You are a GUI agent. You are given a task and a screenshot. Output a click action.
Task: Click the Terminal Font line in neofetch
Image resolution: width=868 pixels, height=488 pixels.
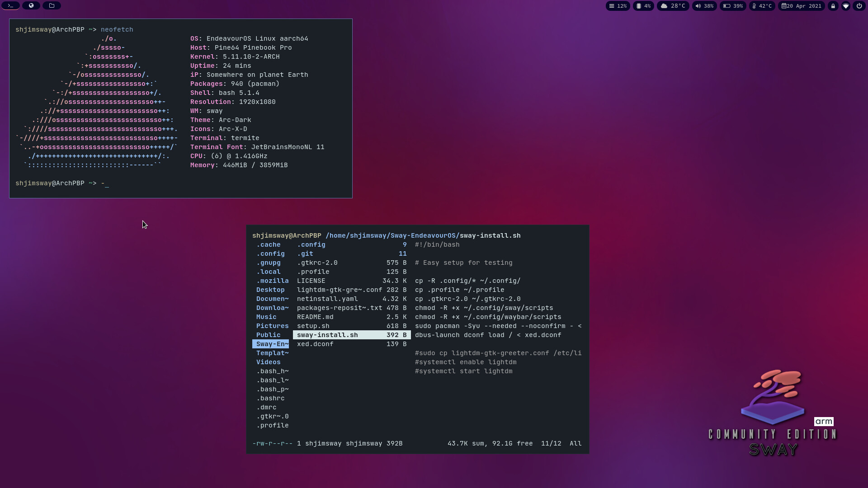(257, 147)
